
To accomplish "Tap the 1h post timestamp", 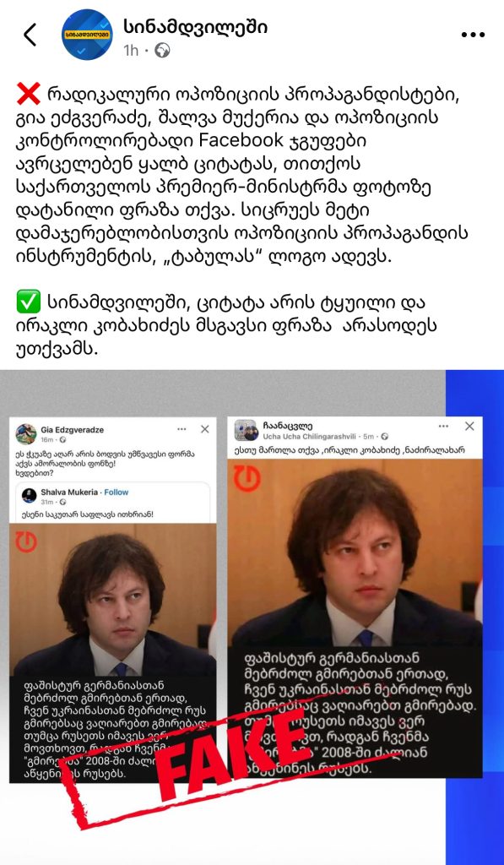I will tap(131, 51).
